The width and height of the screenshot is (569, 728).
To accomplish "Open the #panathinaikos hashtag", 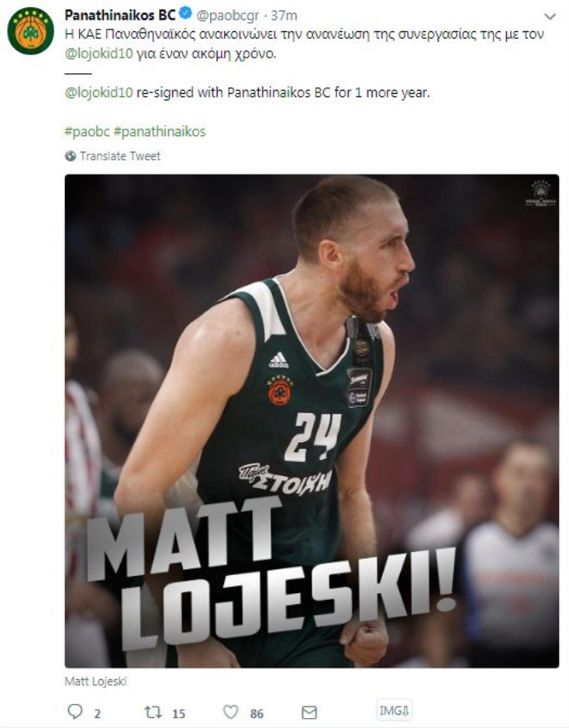I will point(159,132).
